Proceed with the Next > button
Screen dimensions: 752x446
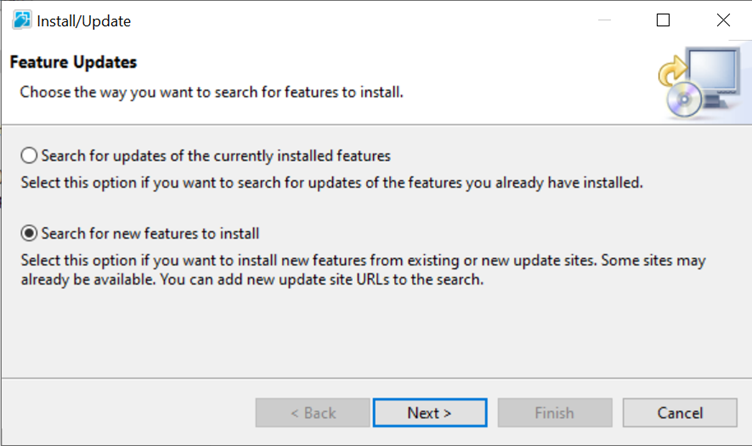pos(430,412)
